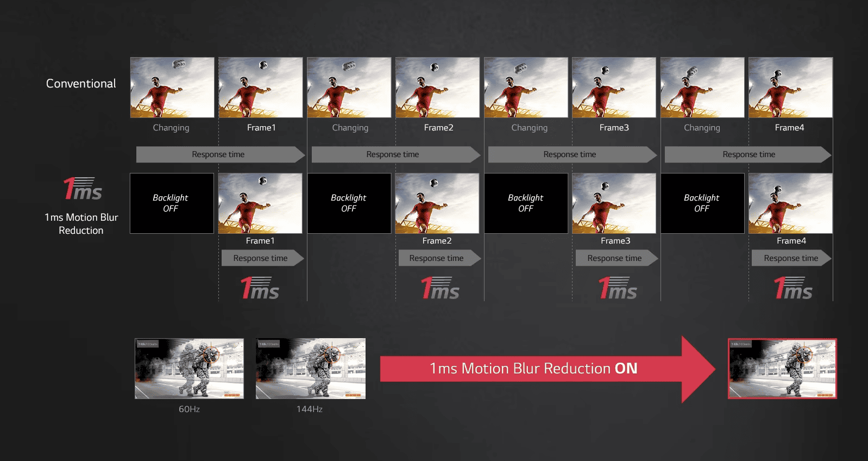Screen dimensions: 868x461
Task: Click the leftmost Backlight OFF black box
Action: (x=172, y=203)
